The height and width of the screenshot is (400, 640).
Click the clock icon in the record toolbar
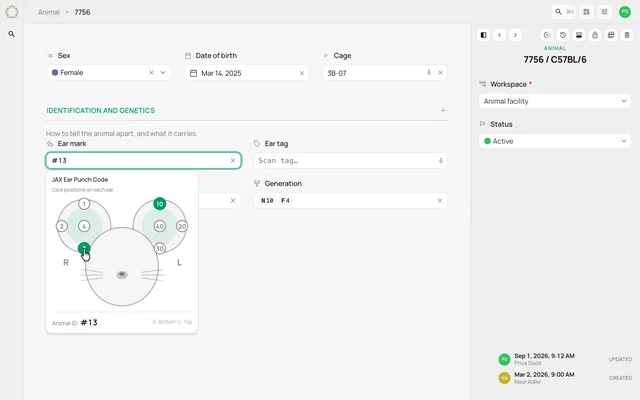click(547, 35)
